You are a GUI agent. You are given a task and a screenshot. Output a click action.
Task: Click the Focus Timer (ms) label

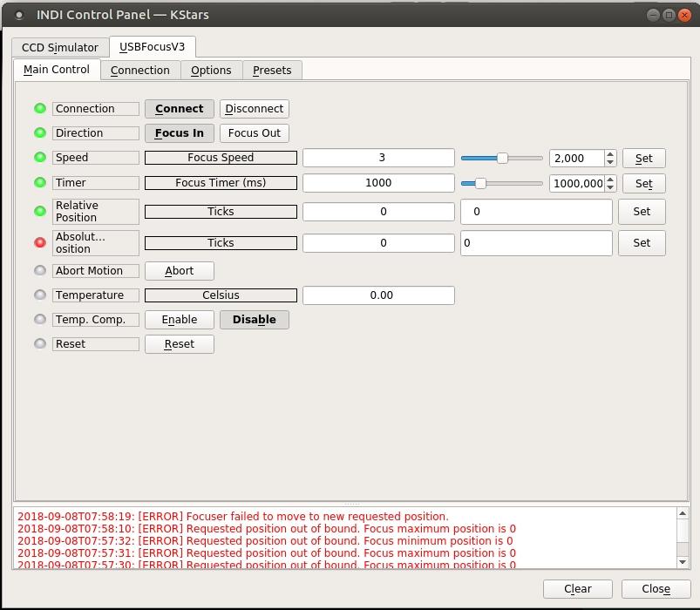pos(221,182)
